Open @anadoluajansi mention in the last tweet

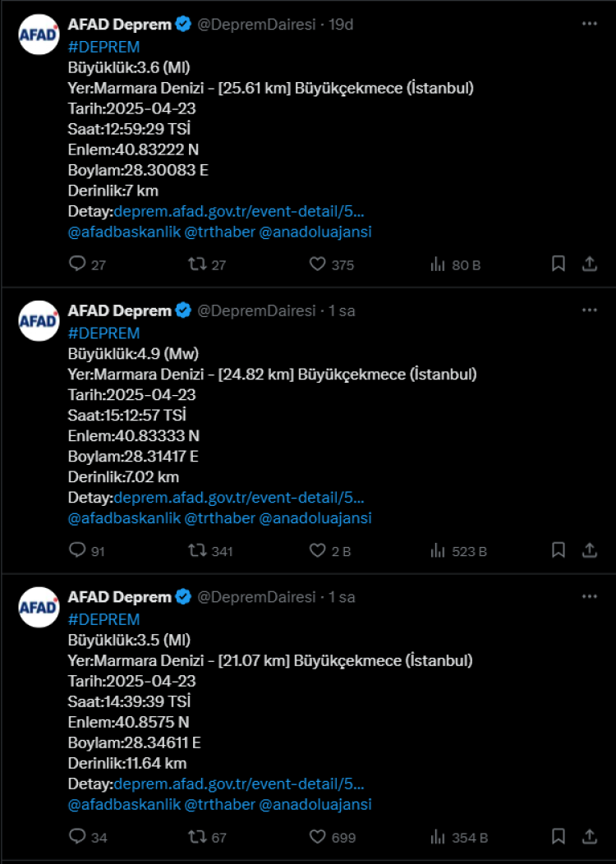click(x=315, y=804)
